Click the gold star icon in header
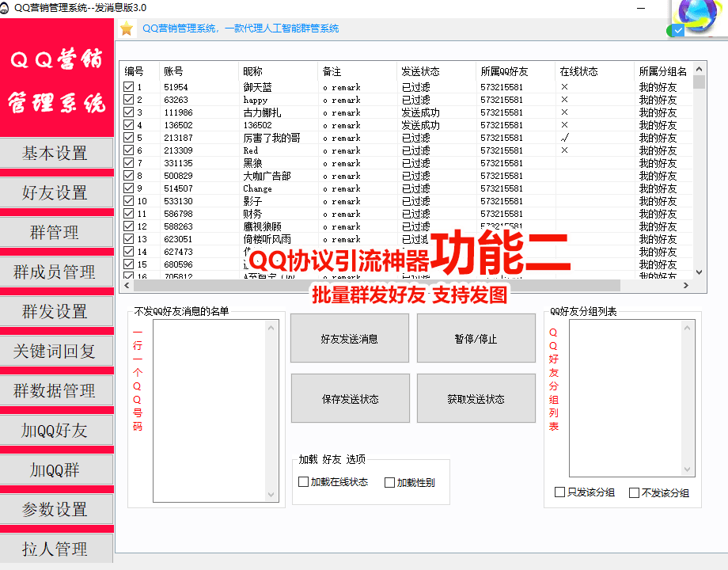The width and height of the screenshot is (728, 570). click(x=127, y=28)
